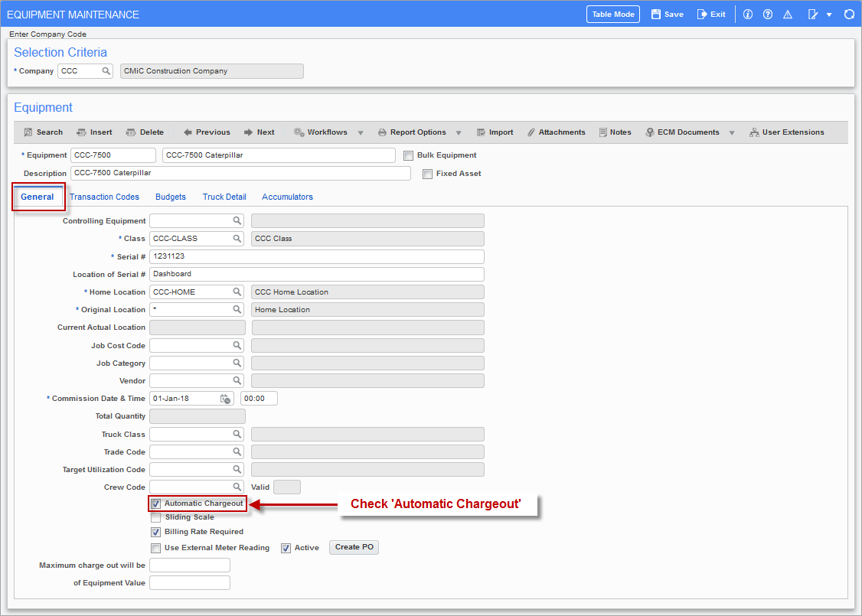This screenshot has width=862, height=616.
Task: Open the Job Cost Code lookup magnifier
Action: pyautogui.click(x=237, y=345)
